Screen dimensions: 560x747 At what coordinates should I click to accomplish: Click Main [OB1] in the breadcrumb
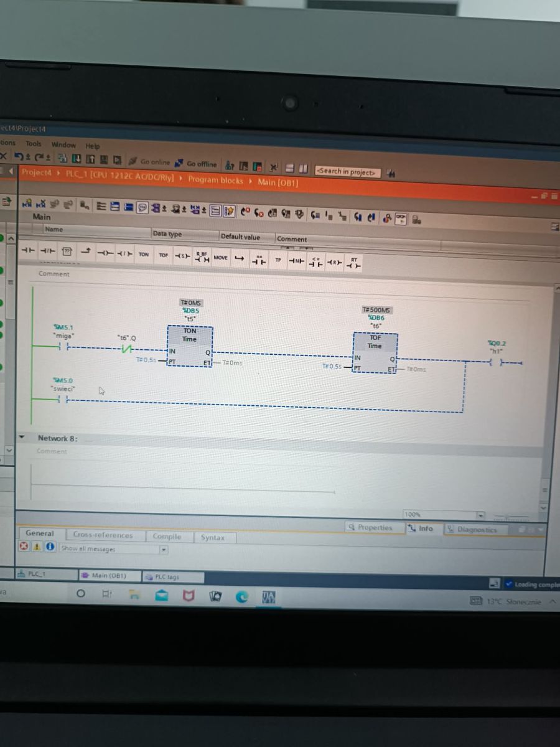tap(278, 183)
